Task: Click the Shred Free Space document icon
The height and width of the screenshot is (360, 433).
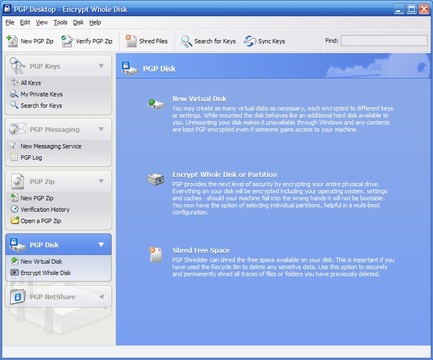Action: [x=155, y=254]
